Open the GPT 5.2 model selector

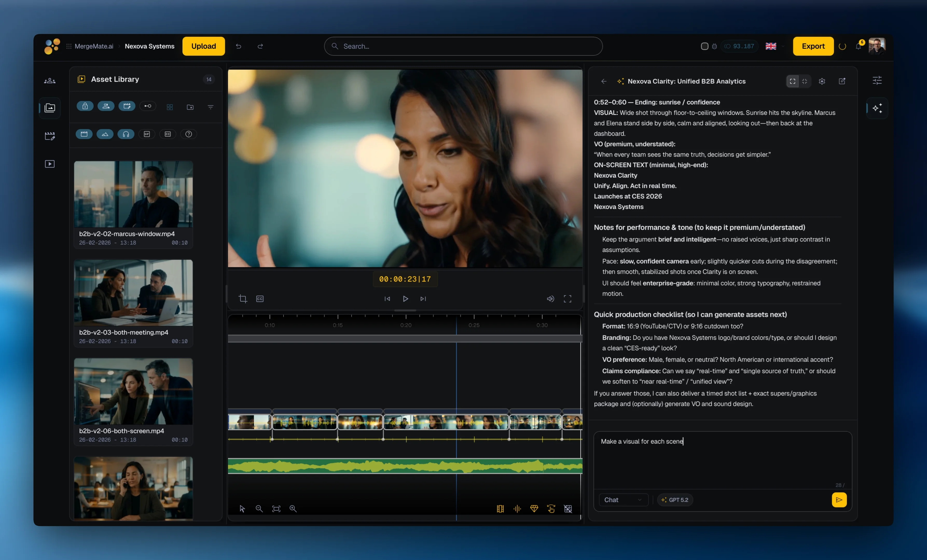pyautogui.click(x=675, y=500)
